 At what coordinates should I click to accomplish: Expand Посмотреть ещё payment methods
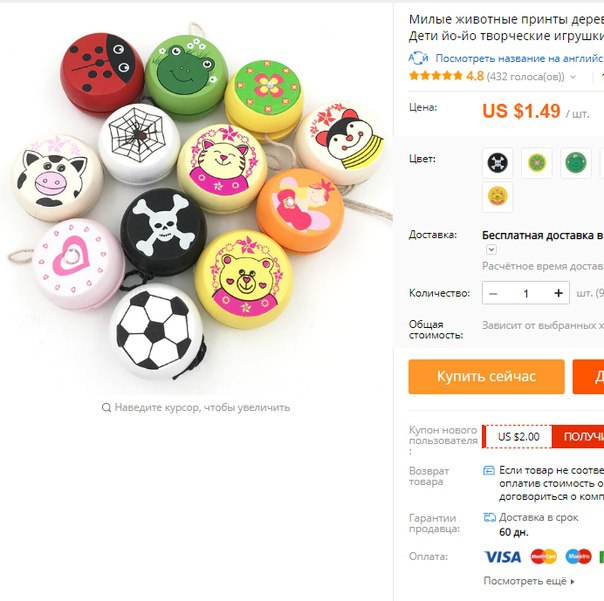pos(529,581)
